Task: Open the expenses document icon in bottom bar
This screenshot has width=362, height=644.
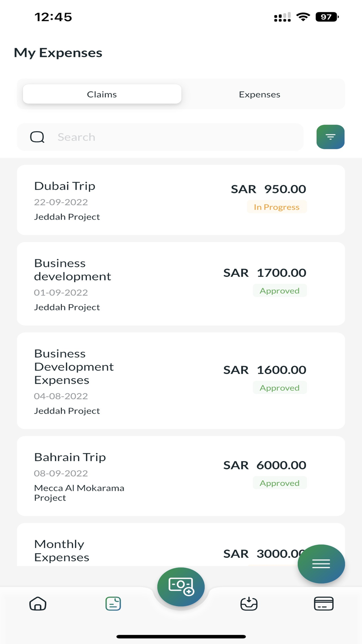Action: pyautogui.click(x=113, y=604)
